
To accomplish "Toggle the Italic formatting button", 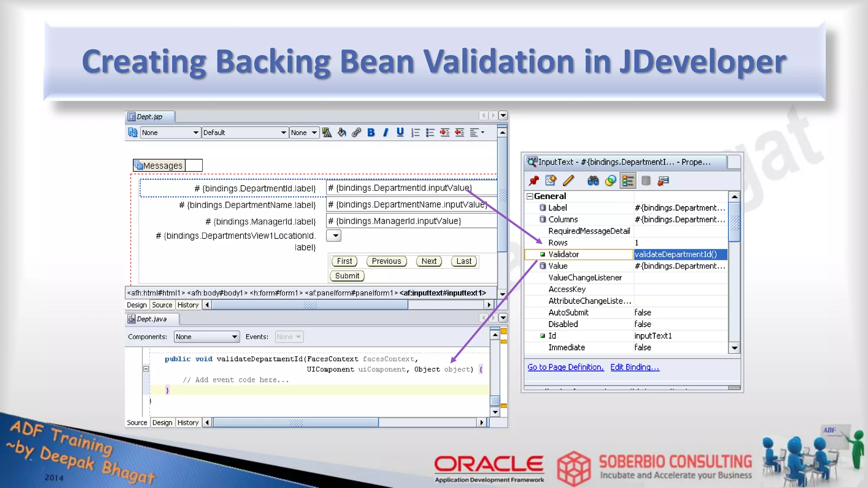I will (x=386, y=133).
